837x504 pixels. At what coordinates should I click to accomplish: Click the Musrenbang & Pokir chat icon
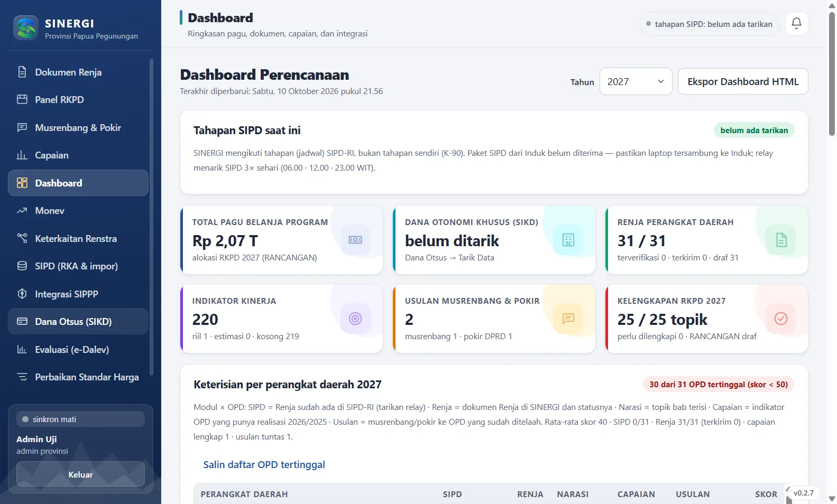[22, 127]
